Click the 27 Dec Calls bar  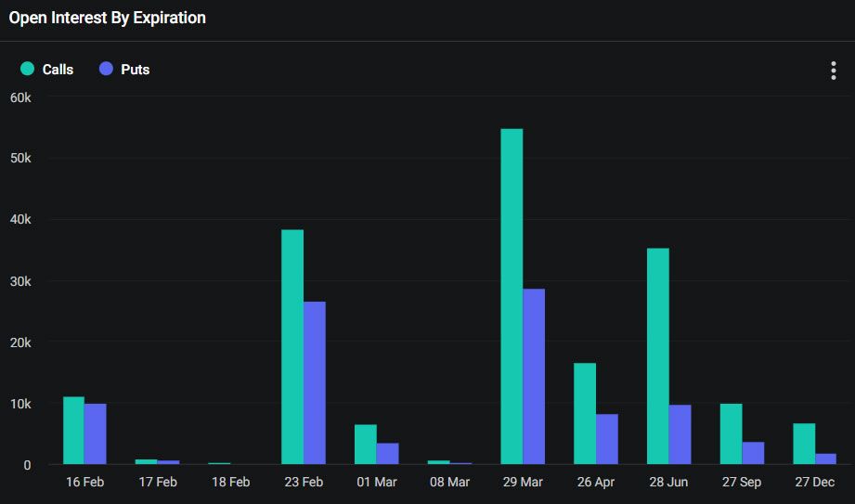click(x=804, y=444)
